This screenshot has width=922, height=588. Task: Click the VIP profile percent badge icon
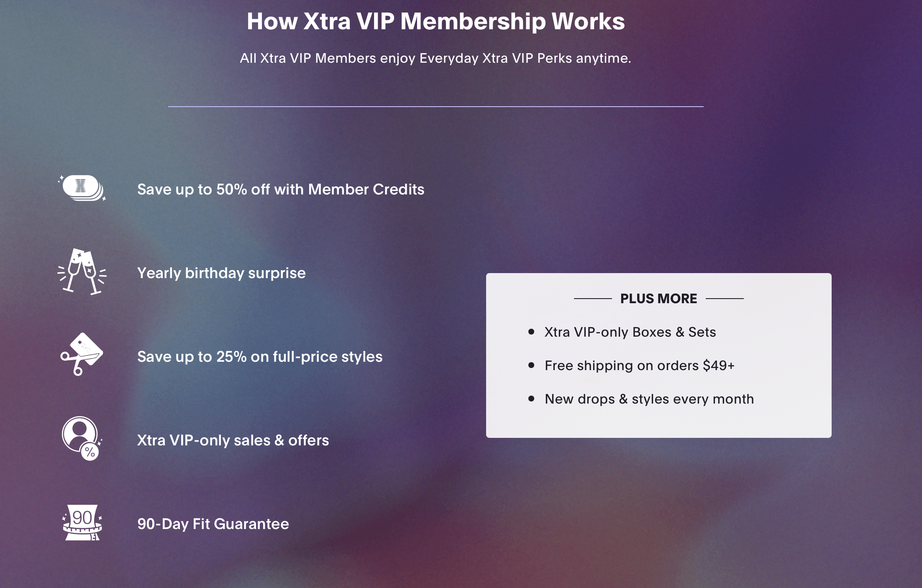click(82, 439)
